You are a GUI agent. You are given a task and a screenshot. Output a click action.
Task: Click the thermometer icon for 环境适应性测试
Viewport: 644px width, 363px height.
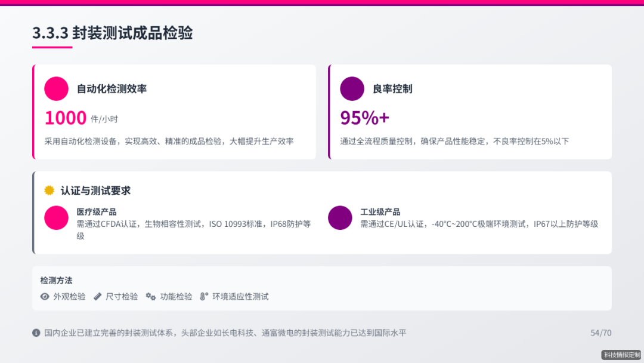pyautogui.click(x=205, y=296)
